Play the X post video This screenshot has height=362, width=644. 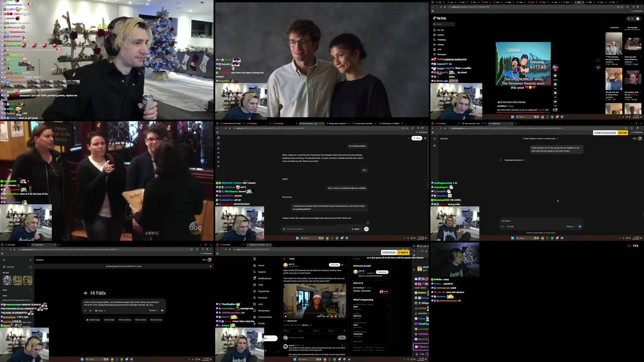pos(286,317)
